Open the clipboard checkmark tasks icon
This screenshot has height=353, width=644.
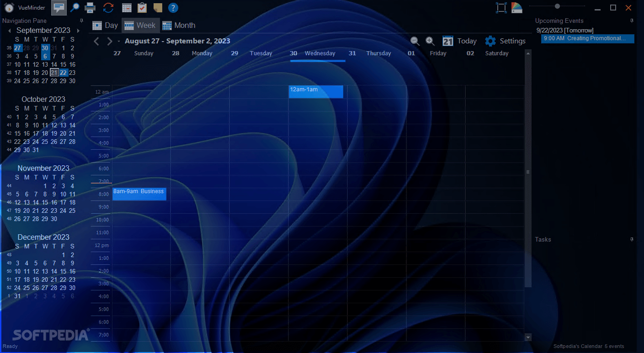(142, 7)
